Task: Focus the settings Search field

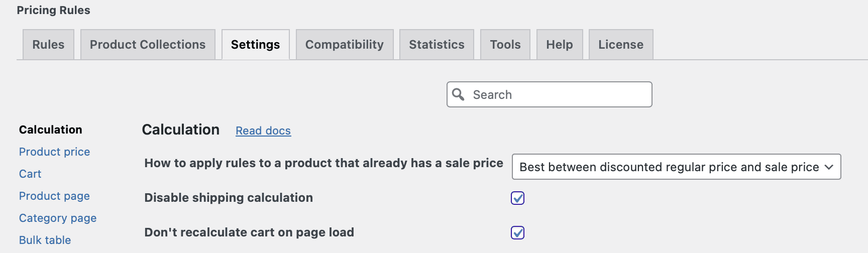Action: [558, 94]
